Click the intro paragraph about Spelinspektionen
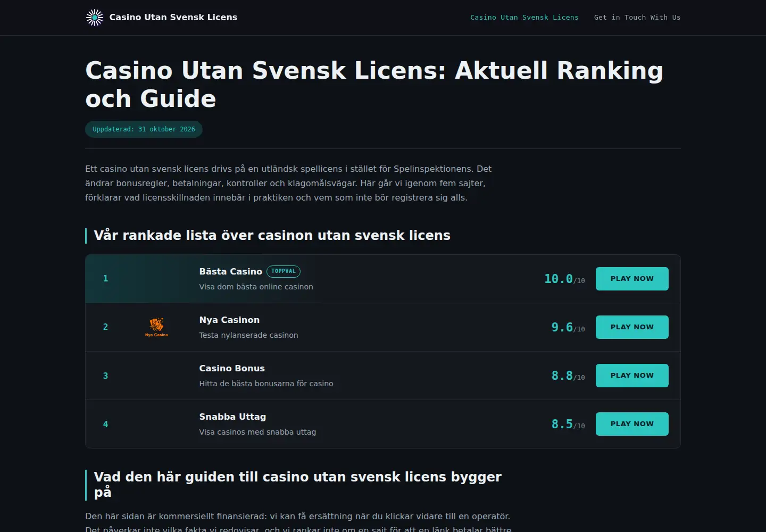This screenshot has height=532, width=766. (288, 183)
